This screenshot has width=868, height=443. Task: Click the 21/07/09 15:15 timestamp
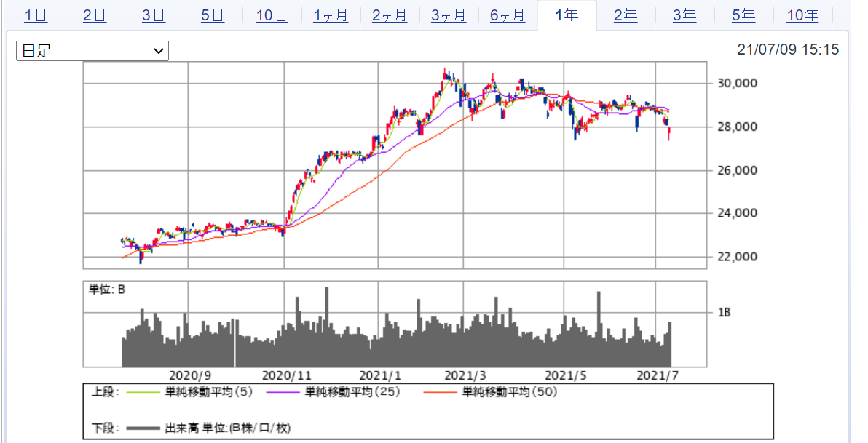point(788,49)
